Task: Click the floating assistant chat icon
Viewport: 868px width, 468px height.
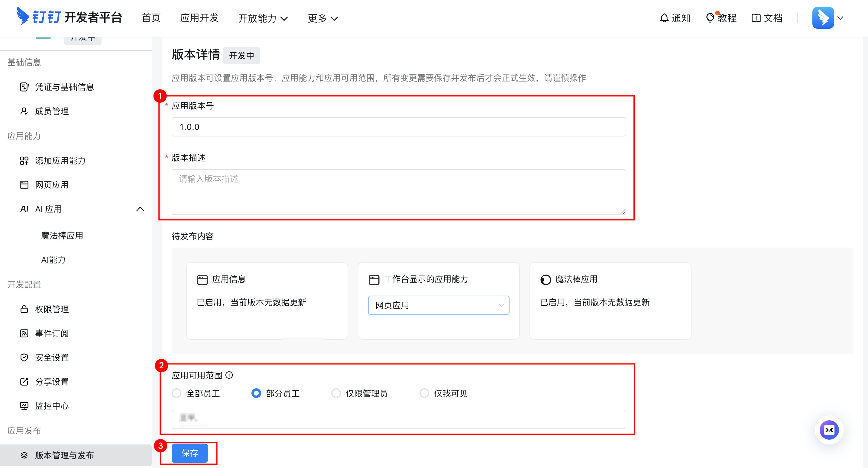Action: 829,430
